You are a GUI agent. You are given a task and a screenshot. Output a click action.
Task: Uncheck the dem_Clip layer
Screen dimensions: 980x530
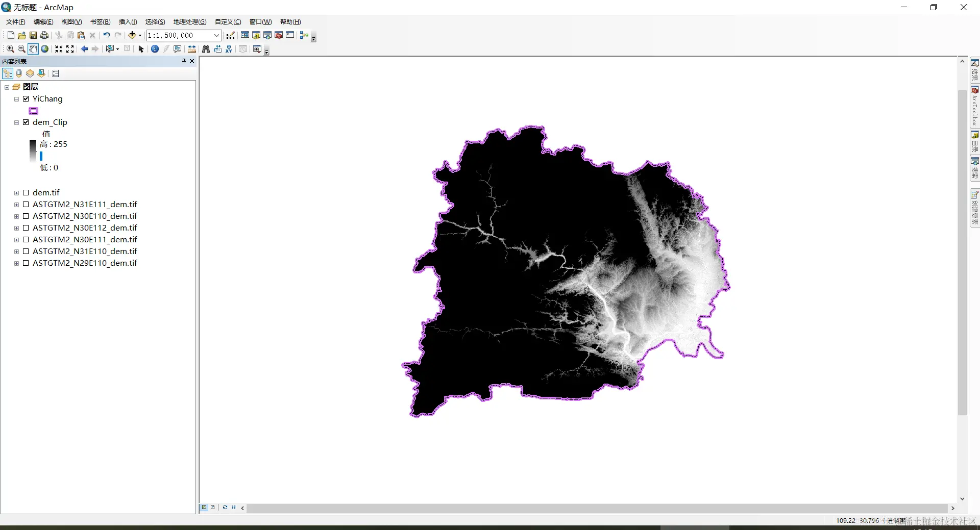(x=26, y=122)
